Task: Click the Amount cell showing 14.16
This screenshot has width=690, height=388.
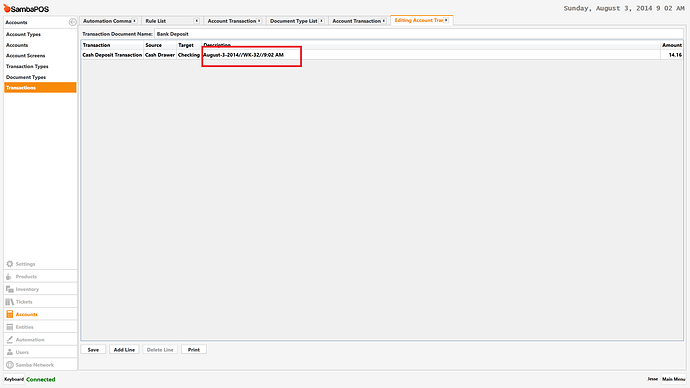Action: (672, 55)
